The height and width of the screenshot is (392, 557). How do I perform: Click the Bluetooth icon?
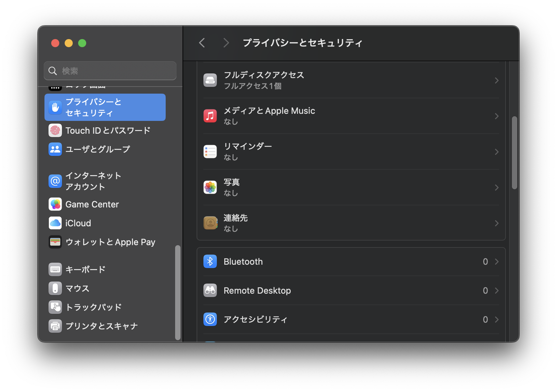pyautogui.click(x=210, y=261)
